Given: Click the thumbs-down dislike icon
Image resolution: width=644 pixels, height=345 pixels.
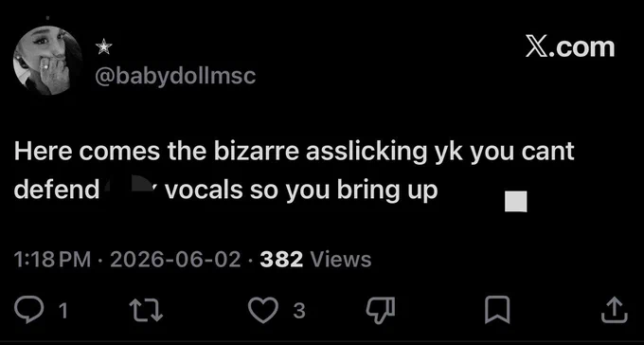Looking at the screenshot, I should 381,311.
